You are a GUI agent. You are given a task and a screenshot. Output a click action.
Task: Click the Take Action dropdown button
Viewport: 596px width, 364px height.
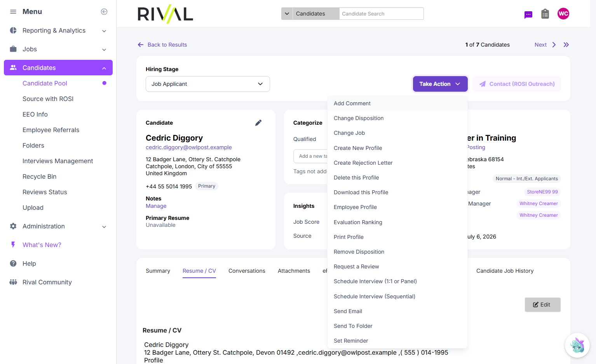click(x=440, y=84)
